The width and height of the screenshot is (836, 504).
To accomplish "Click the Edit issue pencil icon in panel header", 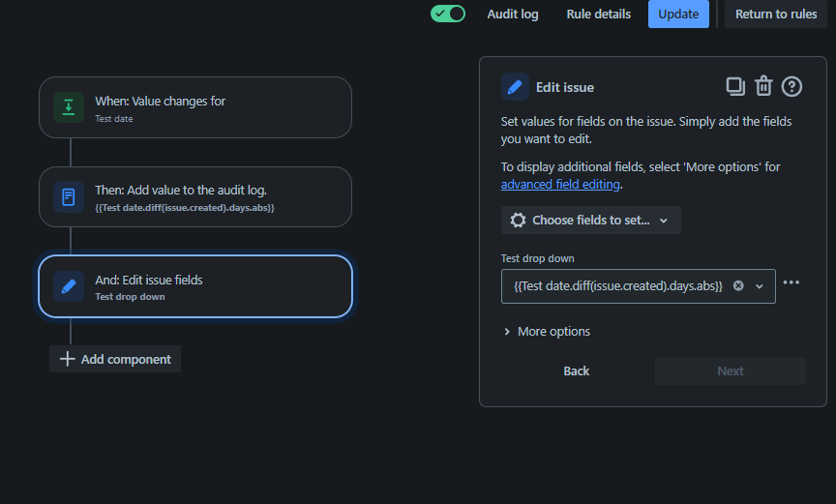I will pos(515,87).
